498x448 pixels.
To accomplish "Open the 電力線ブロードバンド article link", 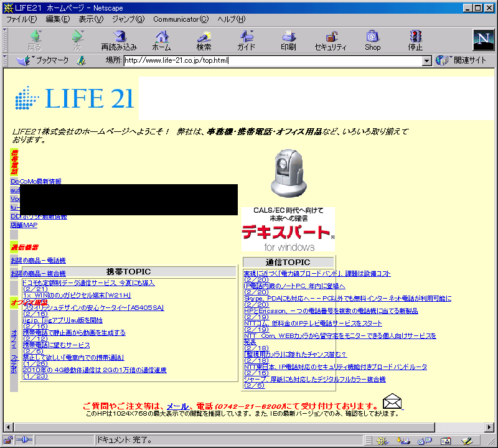I will click(x=317, y=273).
